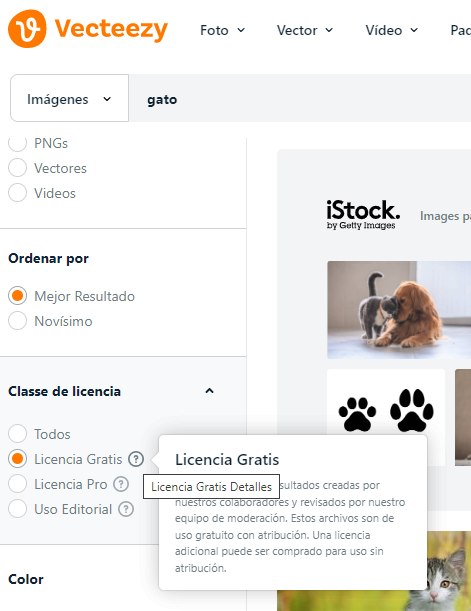Select the Licencia Pro radio button

click(18, 484)
